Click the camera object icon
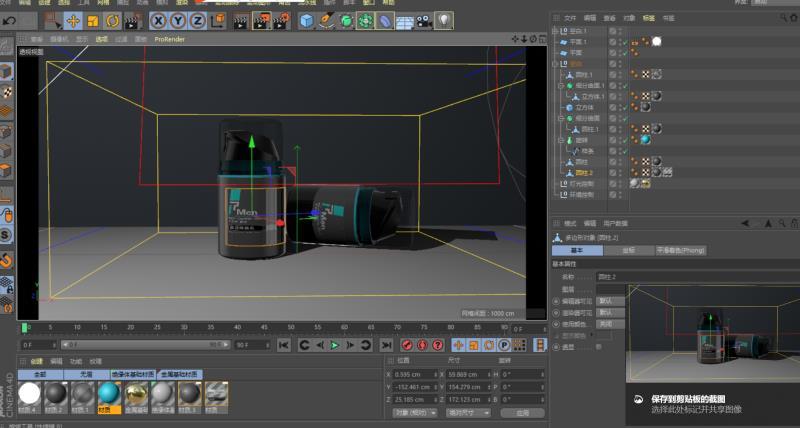 click(x=424, y=20)
